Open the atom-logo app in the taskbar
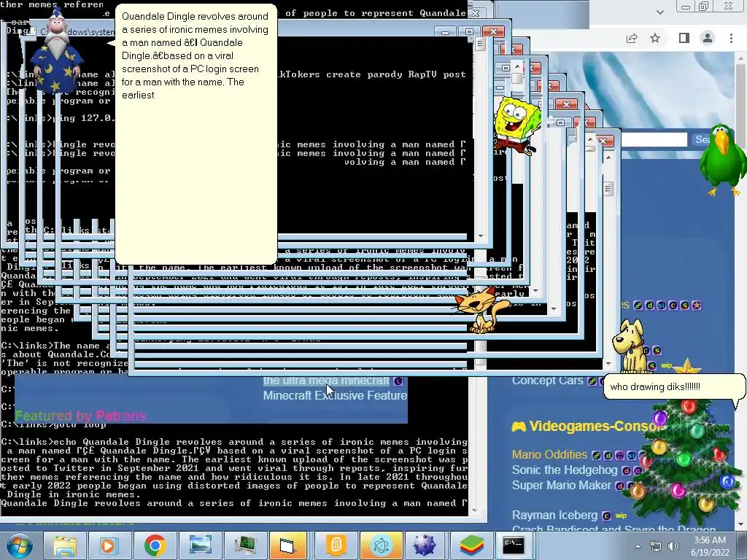Image resolution: width=747 pixels, height=560 pixels. (381, 545)
